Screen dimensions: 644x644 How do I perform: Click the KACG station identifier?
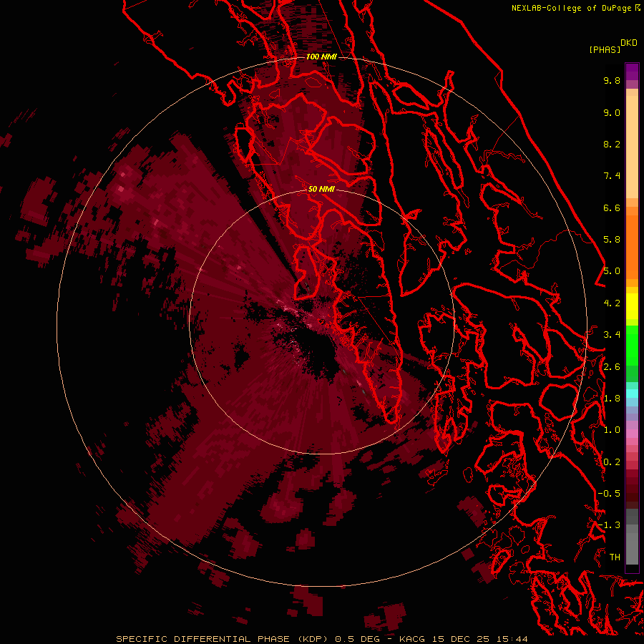411,639
